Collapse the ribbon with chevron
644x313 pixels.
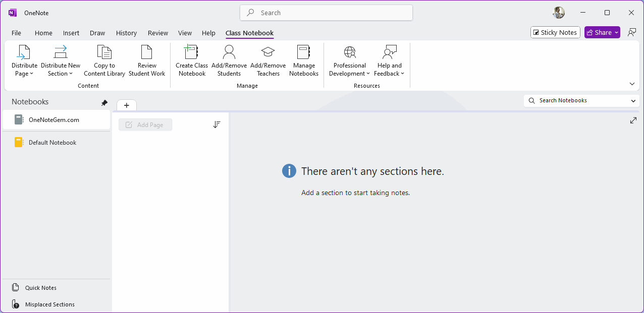632,84
